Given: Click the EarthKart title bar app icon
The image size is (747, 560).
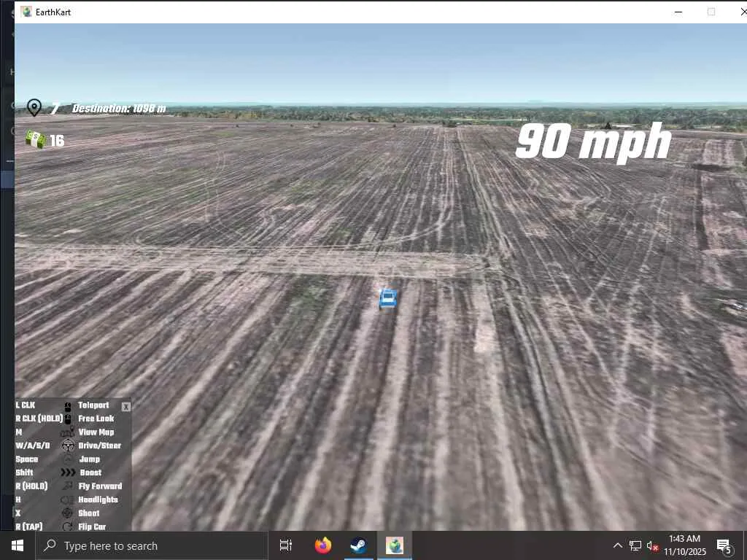Looking at the screenshot, I should (x=27, y=12).
